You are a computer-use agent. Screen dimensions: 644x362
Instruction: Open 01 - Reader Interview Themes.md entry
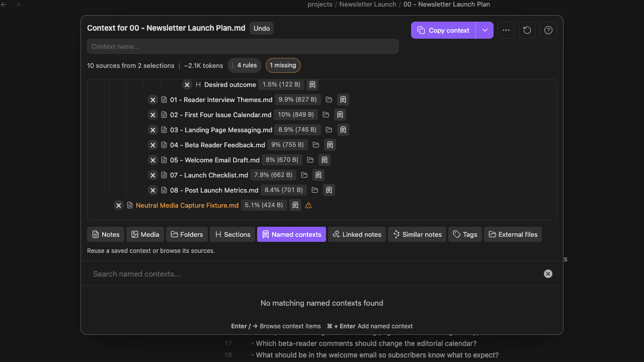pyautogui.click(x=221, y=100)
